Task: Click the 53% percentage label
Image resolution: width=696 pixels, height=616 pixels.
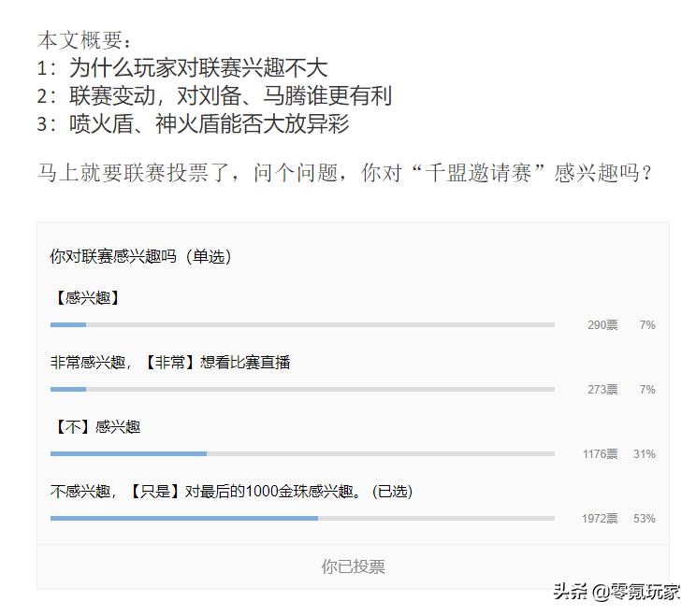Action: click(x=644, y=519)
